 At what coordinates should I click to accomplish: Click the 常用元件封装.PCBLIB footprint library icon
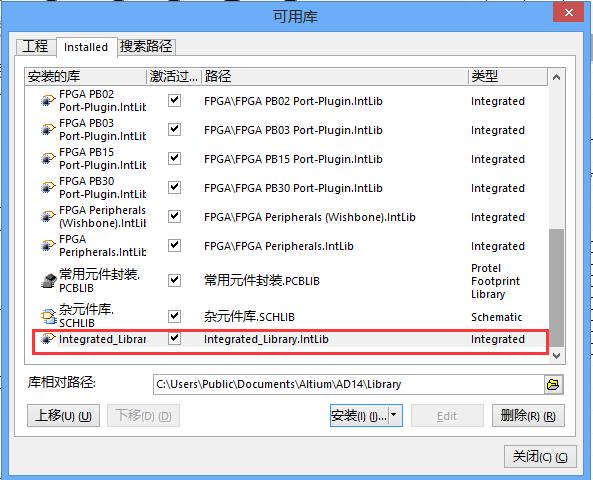tap(48, 281)
